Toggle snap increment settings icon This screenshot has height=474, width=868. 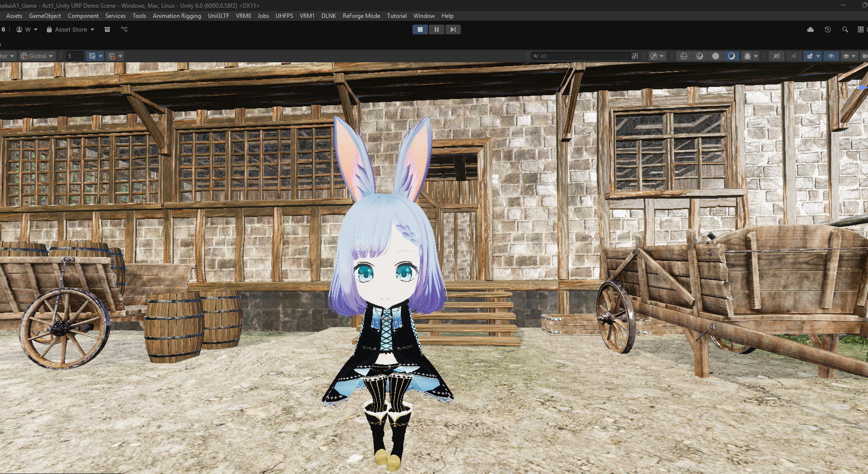pos(112,56)
